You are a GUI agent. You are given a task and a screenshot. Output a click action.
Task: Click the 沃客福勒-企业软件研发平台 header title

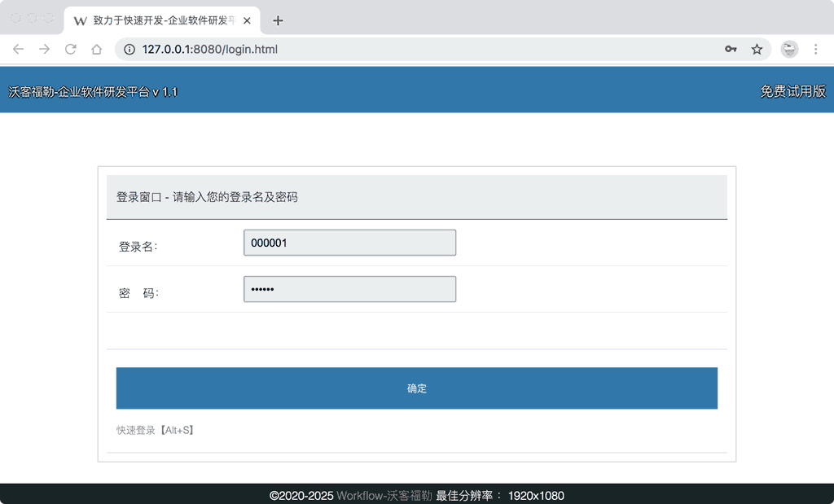pos(93,92)
